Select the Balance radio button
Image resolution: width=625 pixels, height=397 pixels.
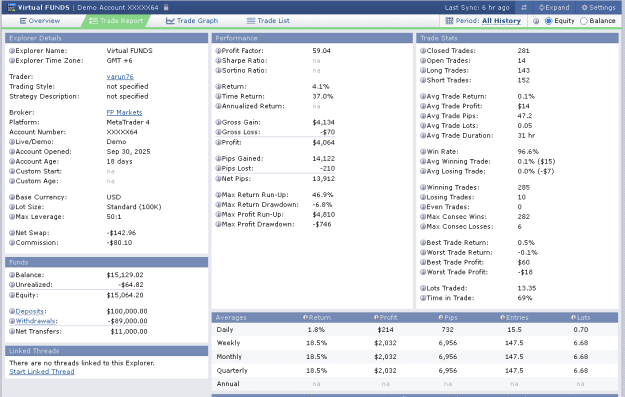coord(584,21)
